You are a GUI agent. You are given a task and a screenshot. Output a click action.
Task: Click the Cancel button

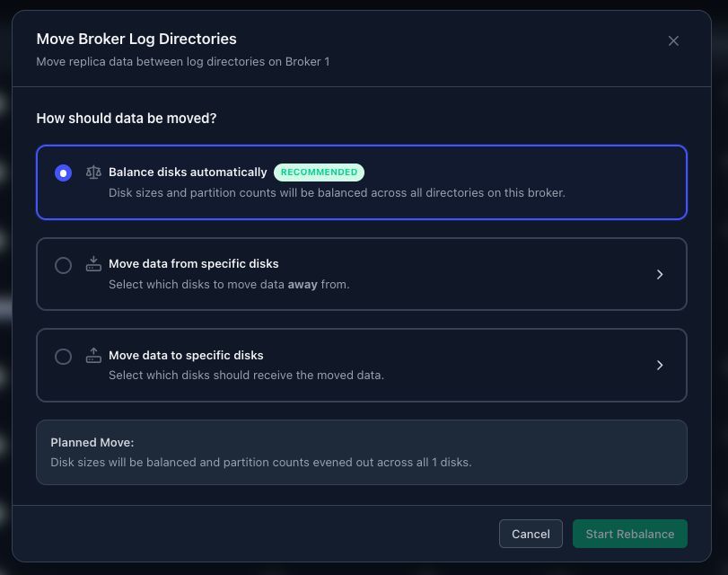(x=531, y=534)
